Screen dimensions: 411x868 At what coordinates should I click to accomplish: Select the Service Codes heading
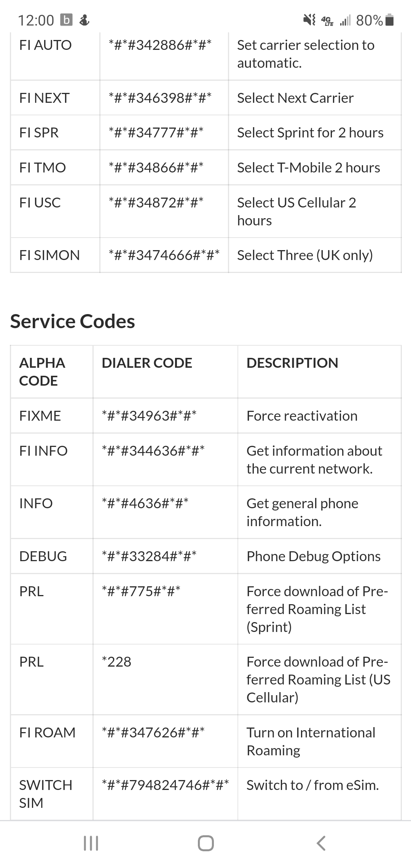(72, 321)
